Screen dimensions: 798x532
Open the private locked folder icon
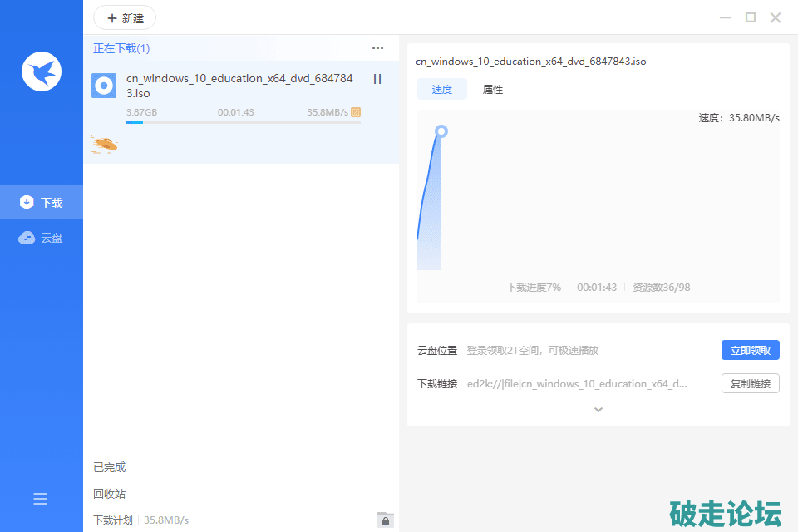pos(385,520)
